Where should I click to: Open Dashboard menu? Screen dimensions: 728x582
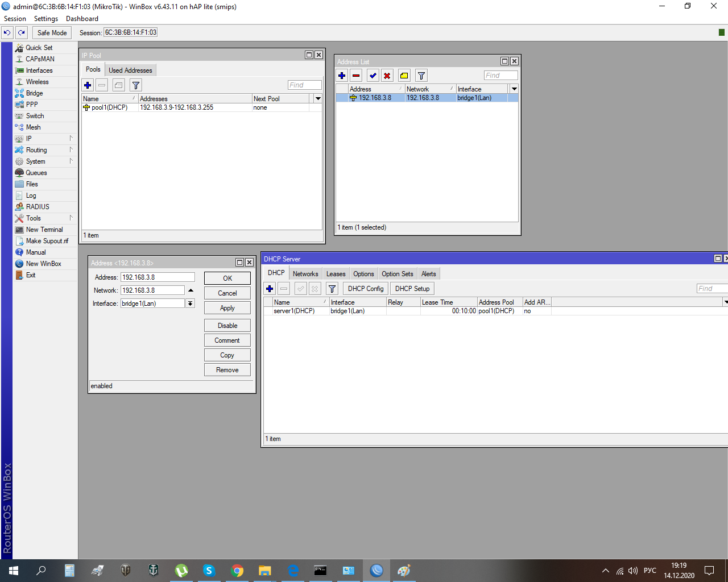click(x=82, y=19)
